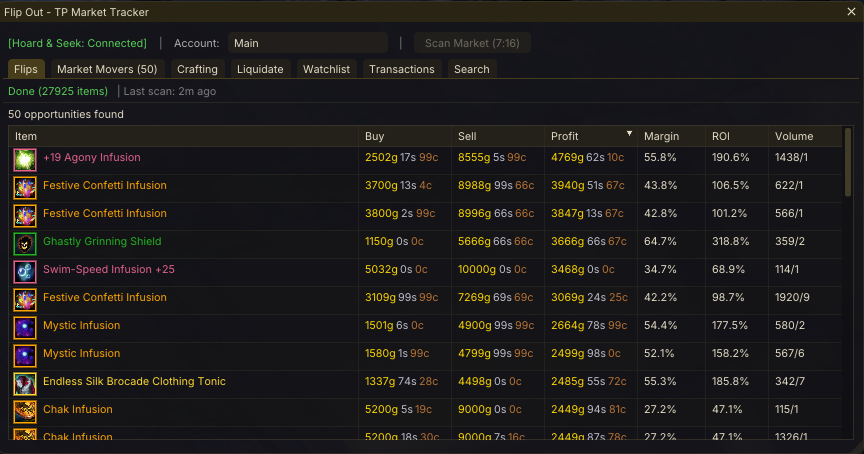Click the 34.7% margin value
The height and width of the screenshot is (454, 864).
click(660, 269)
